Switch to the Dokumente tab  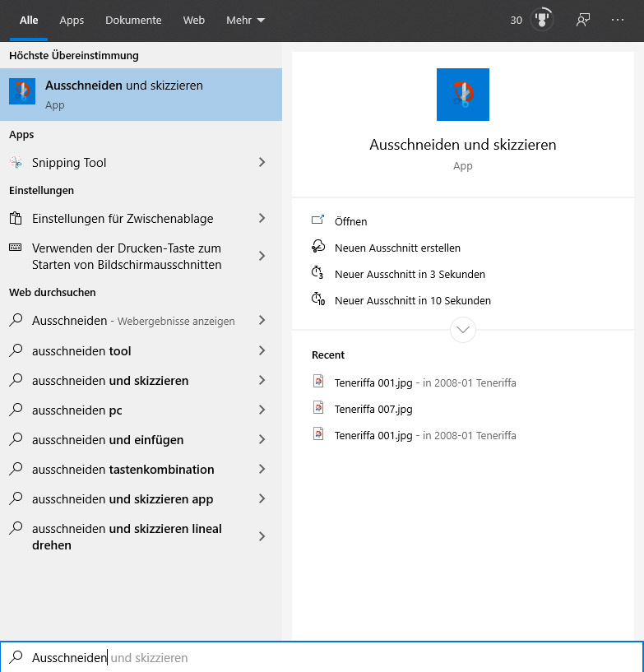[133, 20]
